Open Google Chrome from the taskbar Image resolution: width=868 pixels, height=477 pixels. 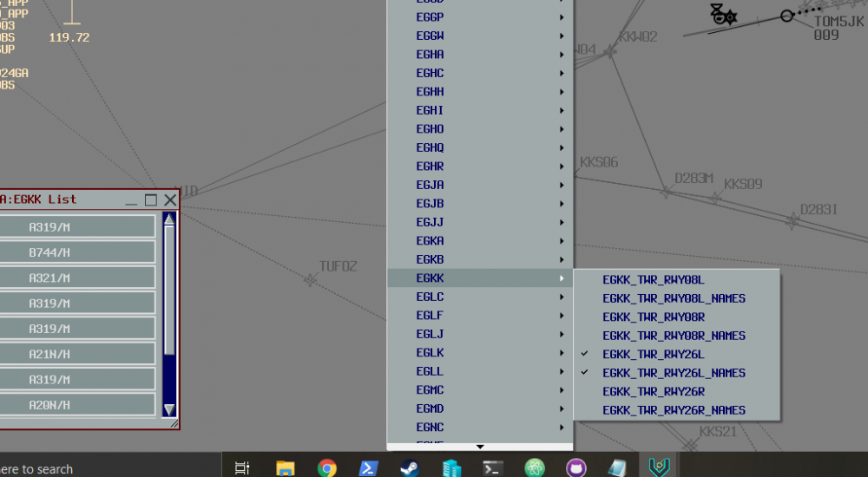327,468
